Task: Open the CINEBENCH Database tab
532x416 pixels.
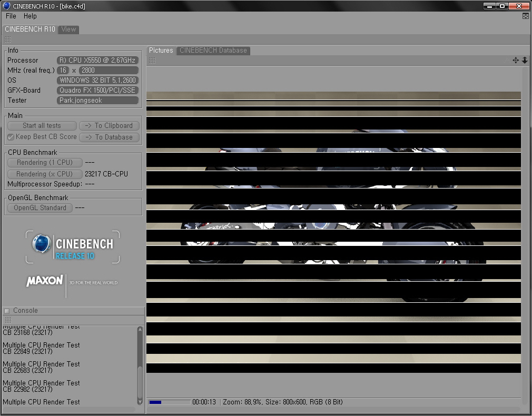Action: coord(213,51)
